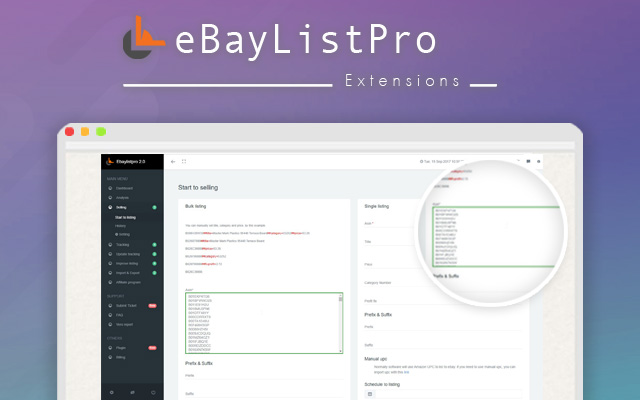The width and height of the screenshot is (640, 400).
Task: Click the red close window button
Action: point(69,131)
